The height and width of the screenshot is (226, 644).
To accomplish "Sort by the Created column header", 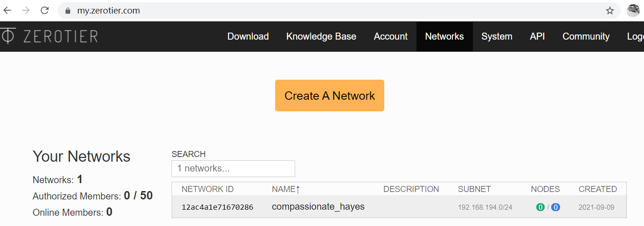I will point(597,189).
